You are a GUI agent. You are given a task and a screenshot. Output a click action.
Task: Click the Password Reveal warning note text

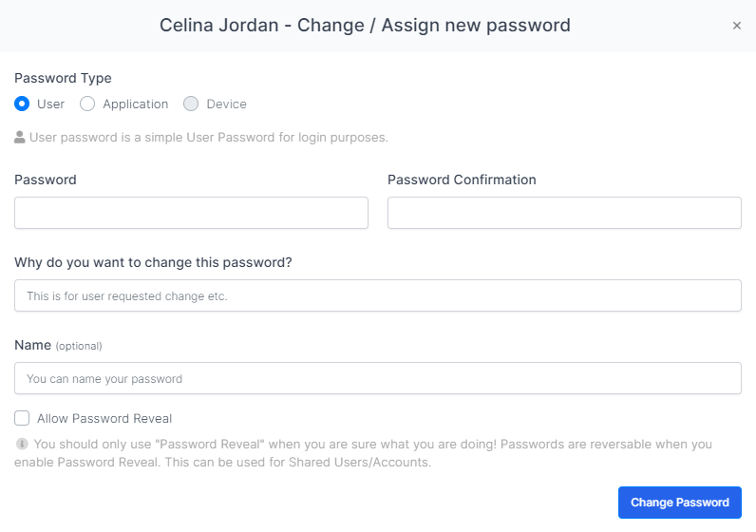[370, 453]
